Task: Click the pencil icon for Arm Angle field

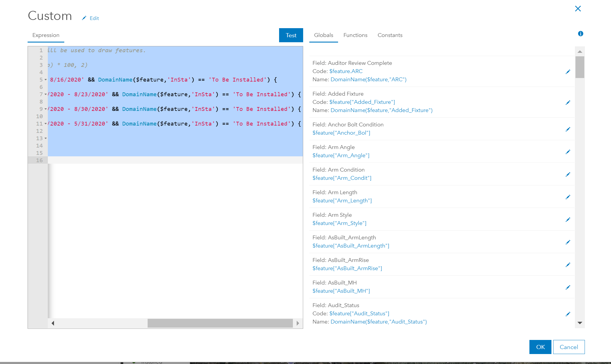Action: (x=568, y=152)
